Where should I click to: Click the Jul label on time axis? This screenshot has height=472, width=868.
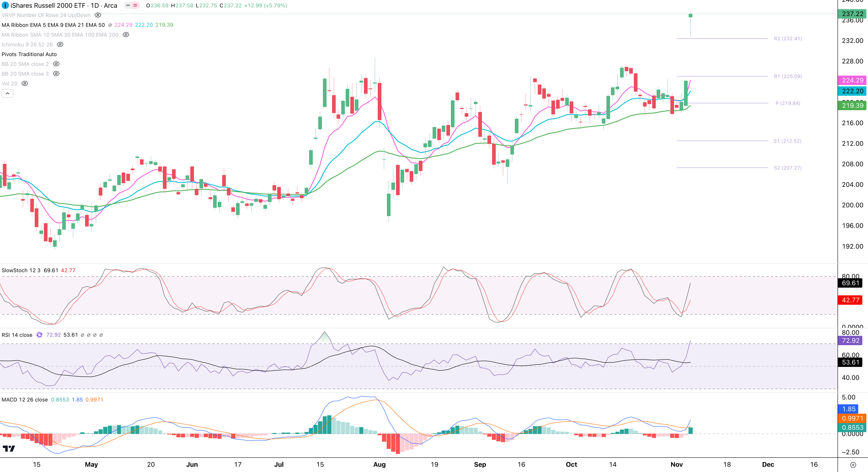(x=279, y=465)
